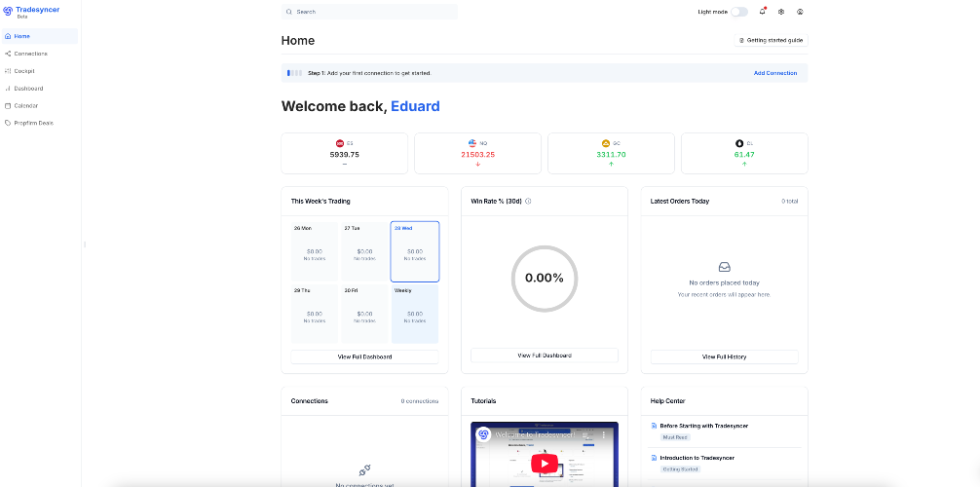The image size is (980, 487).
Task: Click the info icon beside Win Rate %
Action: pyautogui.click(x=528, y=202)
